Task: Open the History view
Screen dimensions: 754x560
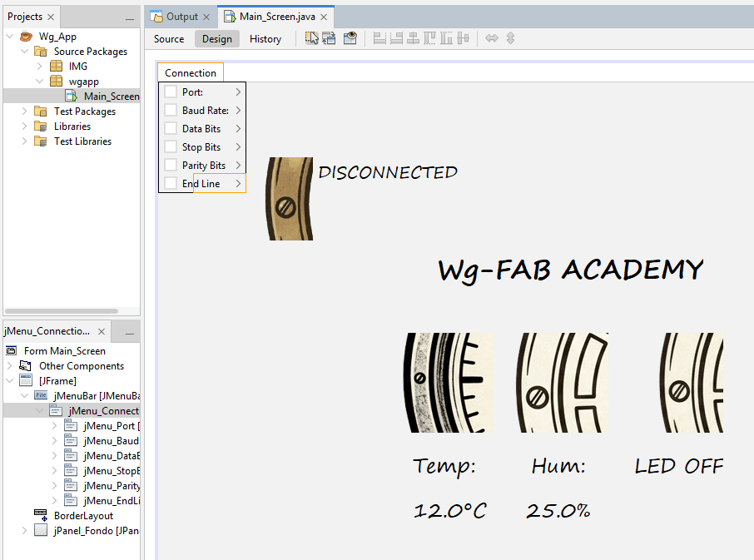Action: click(x=265, y=39)
